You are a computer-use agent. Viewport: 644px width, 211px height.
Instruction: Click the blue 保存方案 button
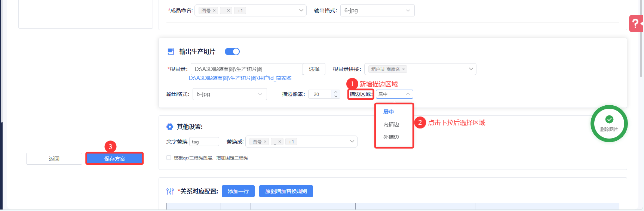[114, 159]
